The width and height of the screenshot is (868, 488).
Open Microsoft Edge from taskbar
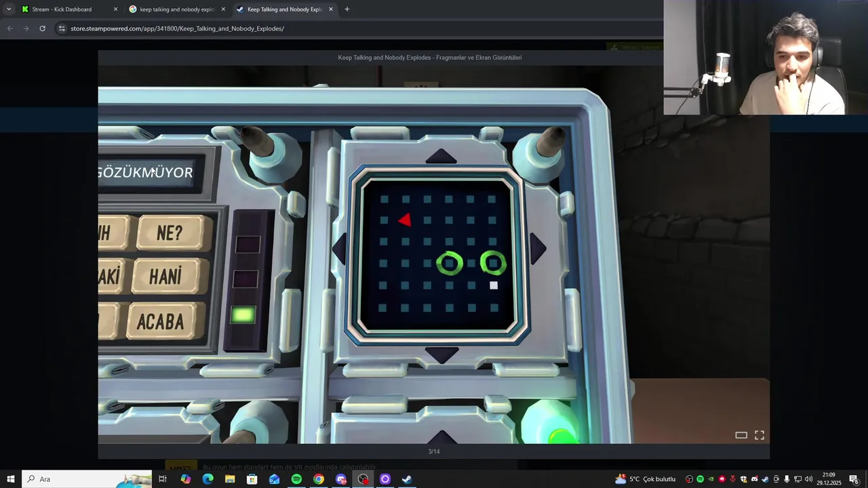click(x=208, y=479)
